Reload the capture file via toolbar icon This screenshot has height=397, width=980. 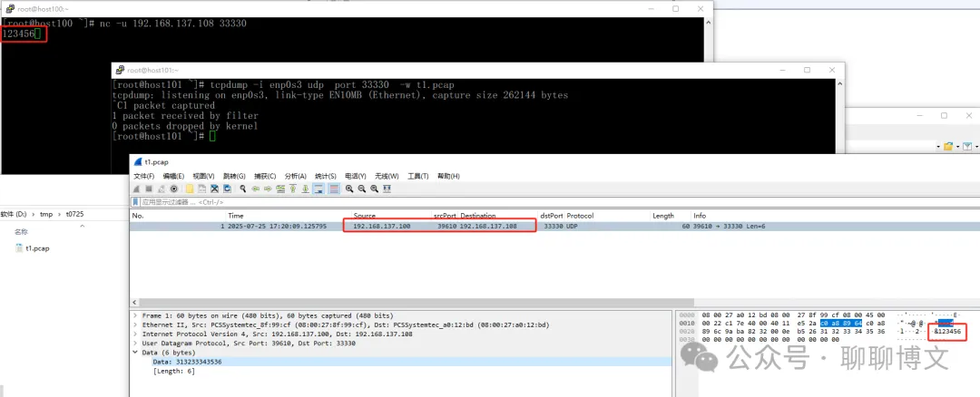[x=227, y=189]
